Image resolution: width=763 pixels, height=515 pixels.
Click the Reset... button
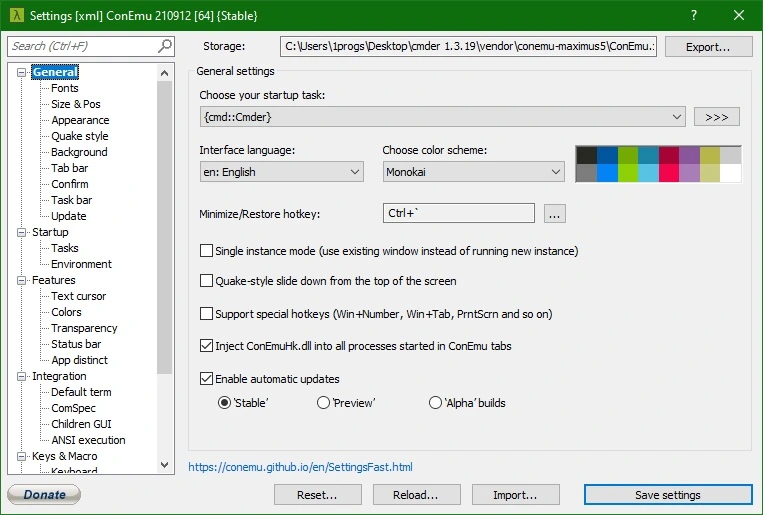click(x=317, y=495)
